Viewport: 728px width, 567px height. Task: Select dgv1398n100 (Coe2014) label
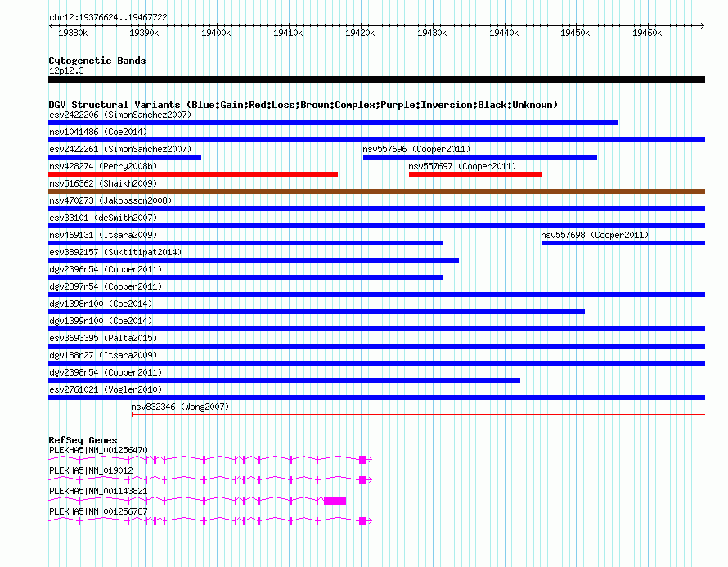101,304
